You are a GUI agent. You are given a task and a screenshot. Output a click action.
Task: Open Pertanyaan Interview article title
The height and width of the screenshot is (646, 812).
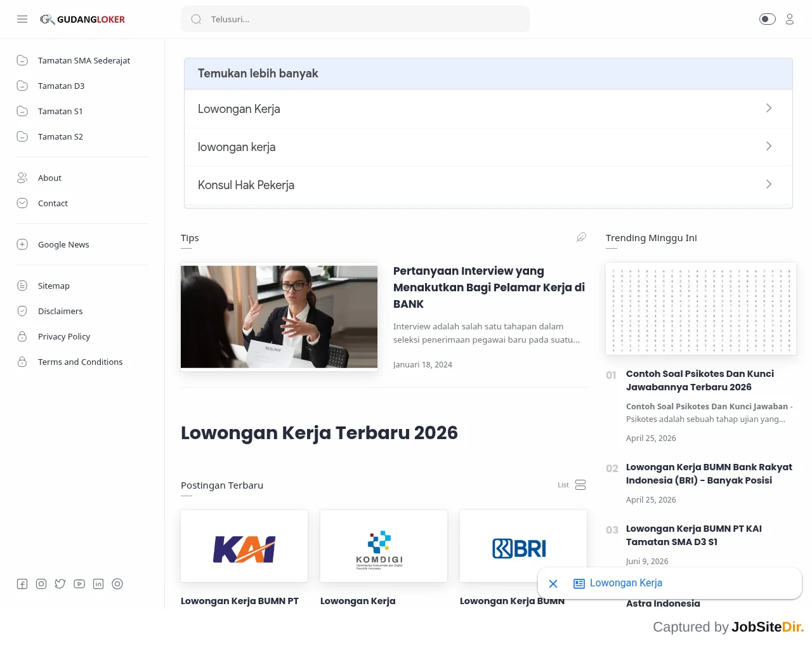pos(489,287)
